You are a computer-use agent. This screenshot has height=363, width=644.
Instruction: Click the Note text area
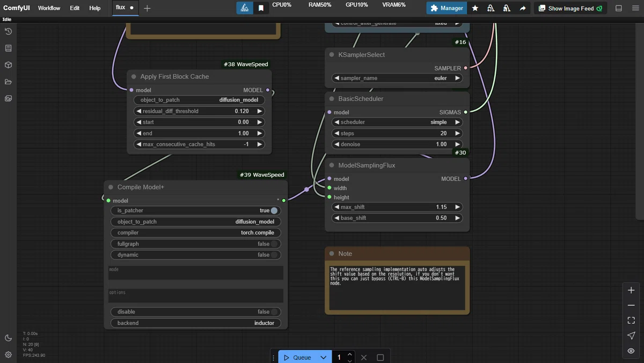pyautogui.click(x=397, y=287)
